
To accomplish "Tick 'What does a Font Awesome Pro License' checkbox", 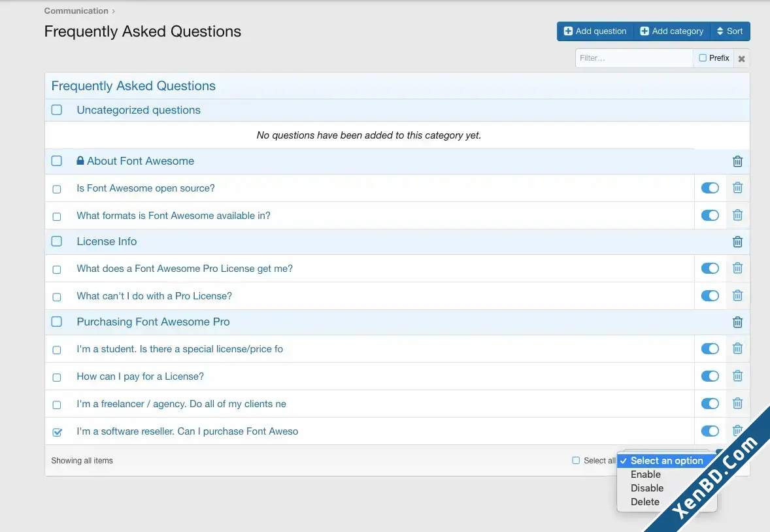I will coord(57,270).
